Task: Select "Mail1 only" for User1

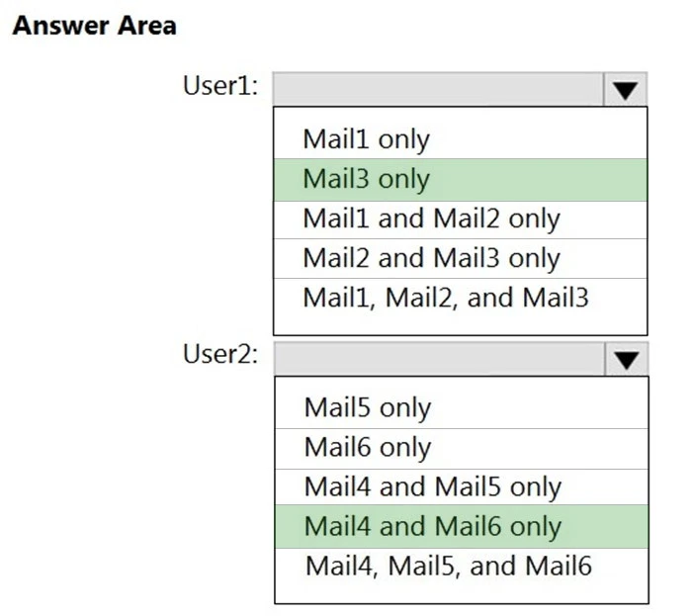Action: (366, 139)
